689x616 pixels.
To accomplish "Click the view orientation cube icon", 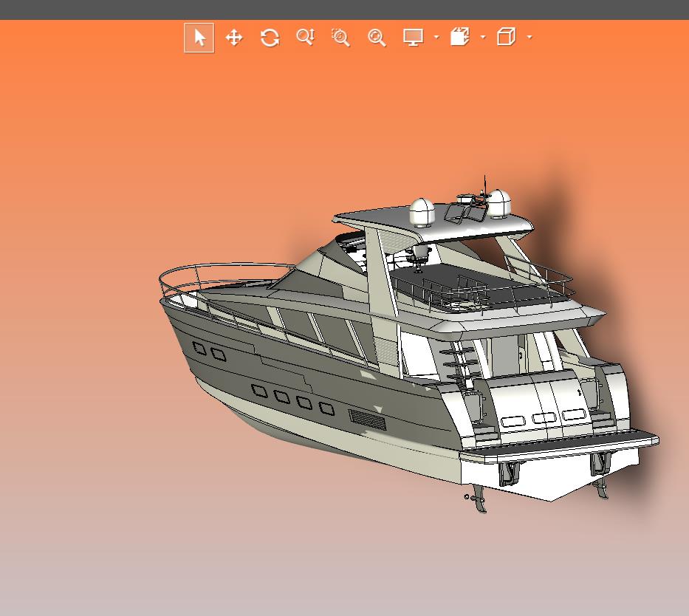I will pyautogui.click(x=506, y=37).
